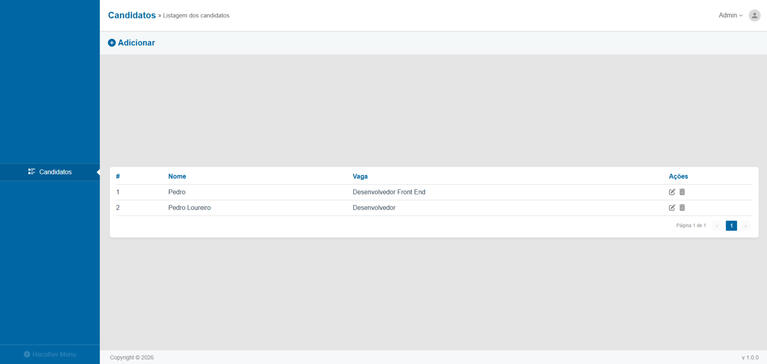Edit the candidate Pedro row
The height and width of the screenshot is (364, 767).
tap(672, 192)
